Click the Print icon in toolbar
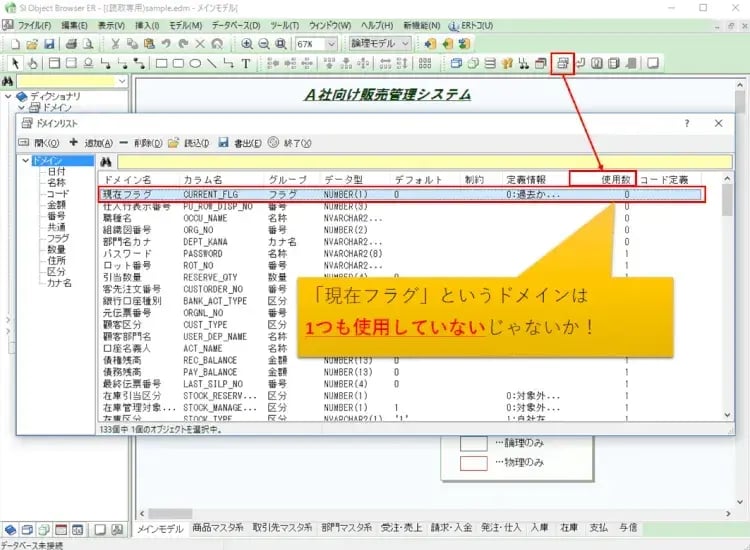750x550 pixels. pyautogui.click(x=72, y=44)
